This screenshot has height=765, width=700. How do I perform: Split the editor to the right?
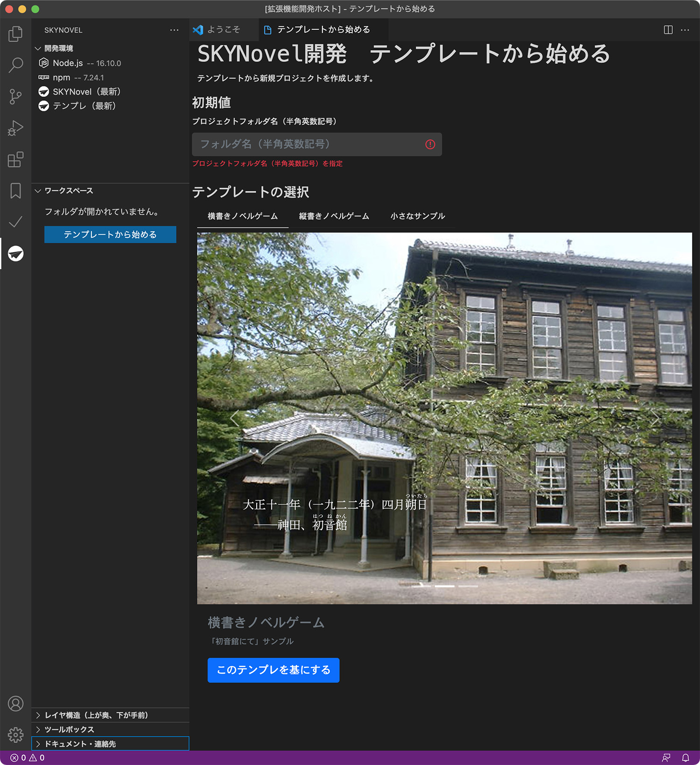coord(668,30)
